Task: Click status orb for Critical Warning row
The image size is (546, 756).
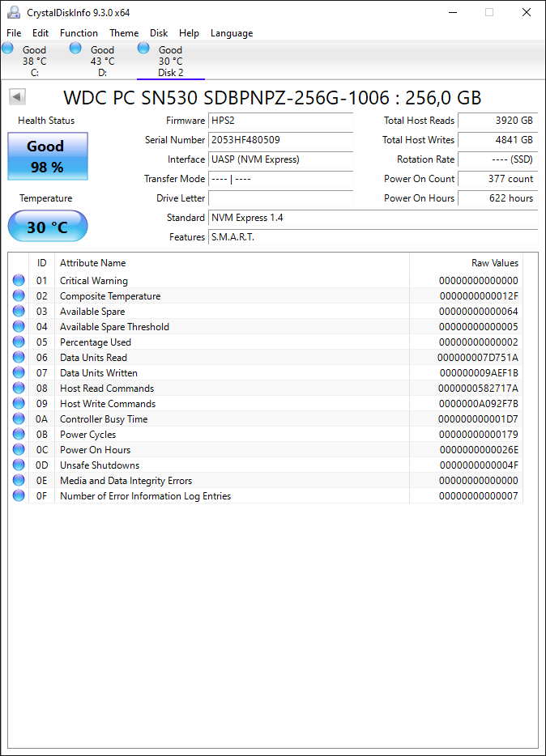Action: click(x=19, y=280)
